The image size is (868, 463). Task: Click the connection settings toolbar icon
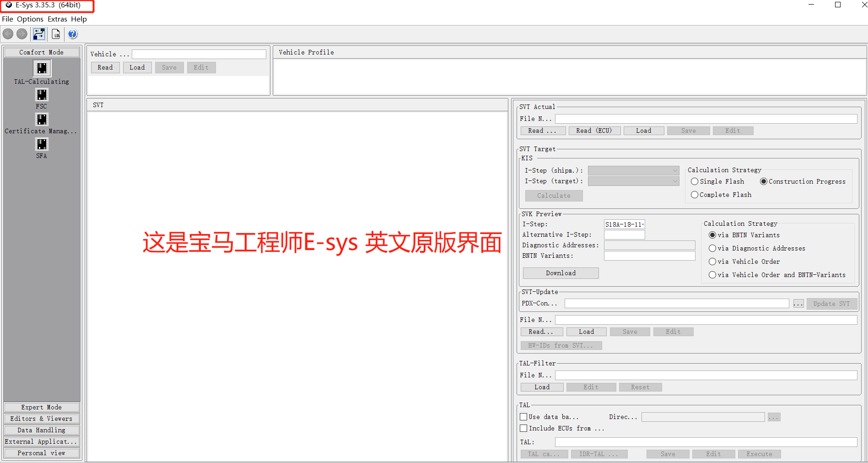pos(39,34)
